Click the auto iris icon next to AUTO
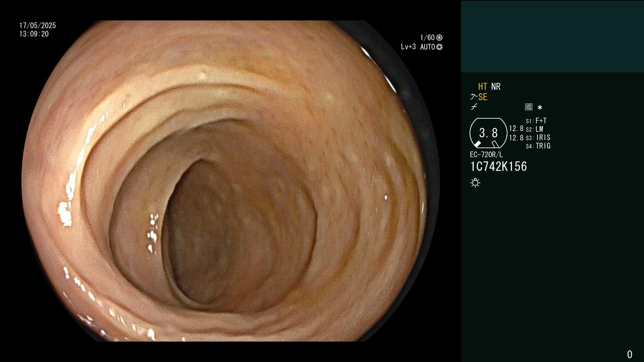Image resolution: width=644 pixels, height=362 pixels. pos(439,47)
